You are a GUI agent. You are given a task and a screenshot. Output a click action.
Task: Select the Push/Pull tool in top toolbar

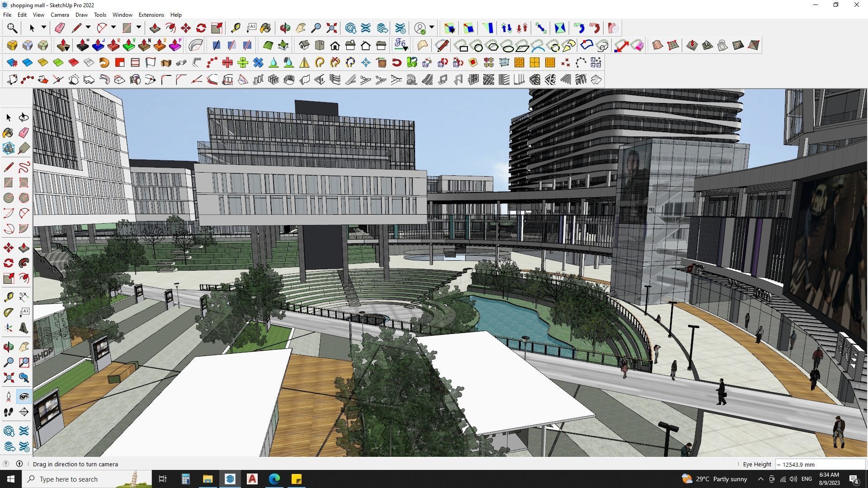[155, 28]
